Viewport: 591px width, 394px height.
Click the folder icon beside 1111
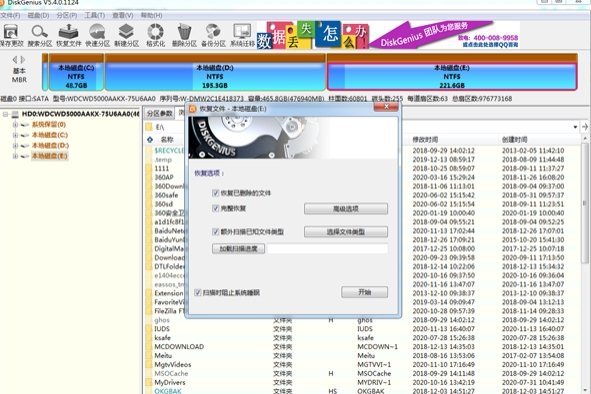click(x=149, y=168)
